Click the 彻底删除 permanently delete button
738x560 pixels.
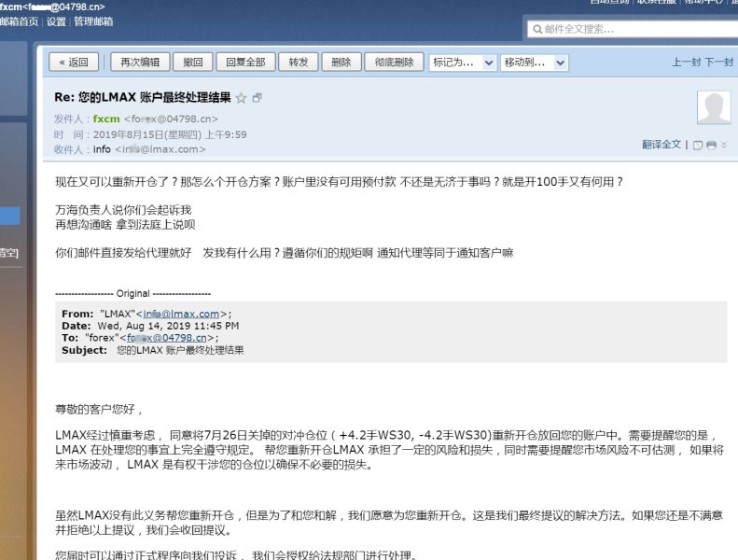pyautogui.click(x=395, y=63)
